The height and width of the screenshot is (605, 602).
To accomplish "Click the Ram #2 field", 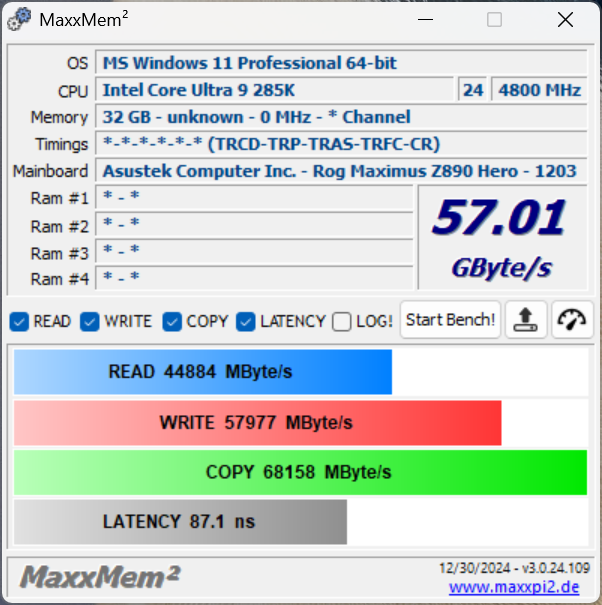I will [255, 225].
